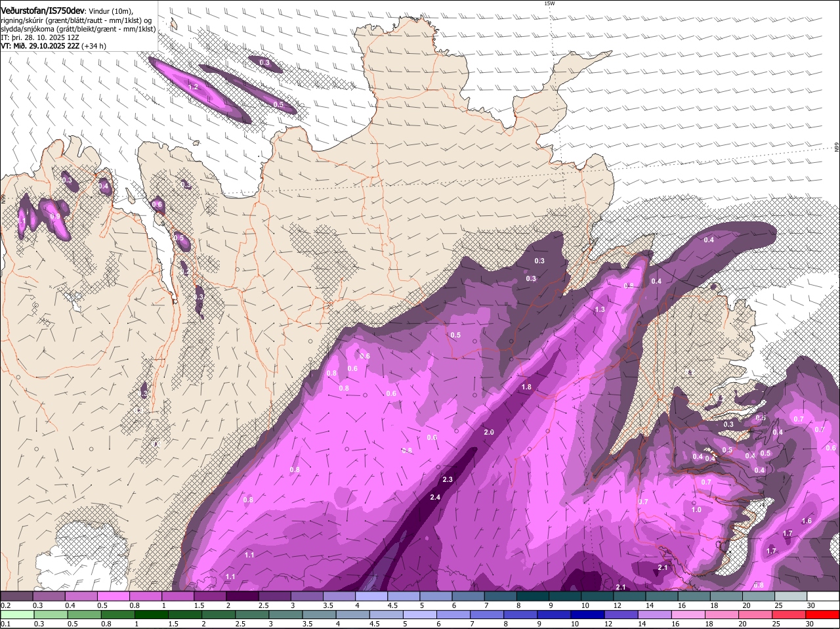This screenshot has height=629, width=840.
Task: Click the Veðurstofan/IS750dev title text
Action: [43, 11]
